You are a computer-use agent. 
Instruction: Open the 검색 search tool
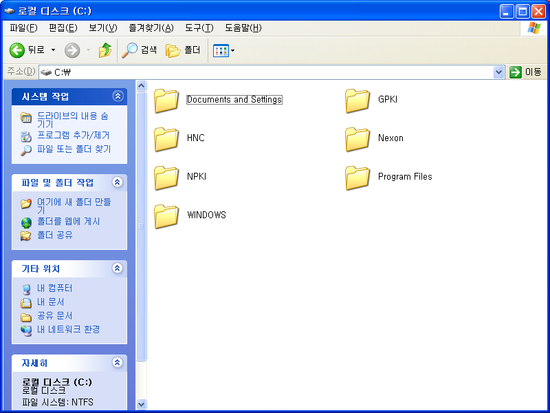coord(139,51)
